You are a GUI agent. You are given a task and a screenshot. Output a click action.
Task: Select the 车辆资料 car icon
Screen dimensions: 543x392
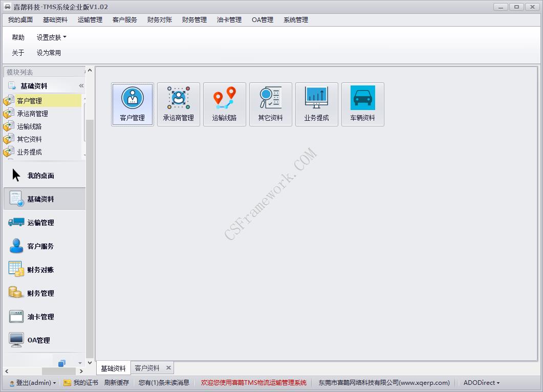click(362, 104)
